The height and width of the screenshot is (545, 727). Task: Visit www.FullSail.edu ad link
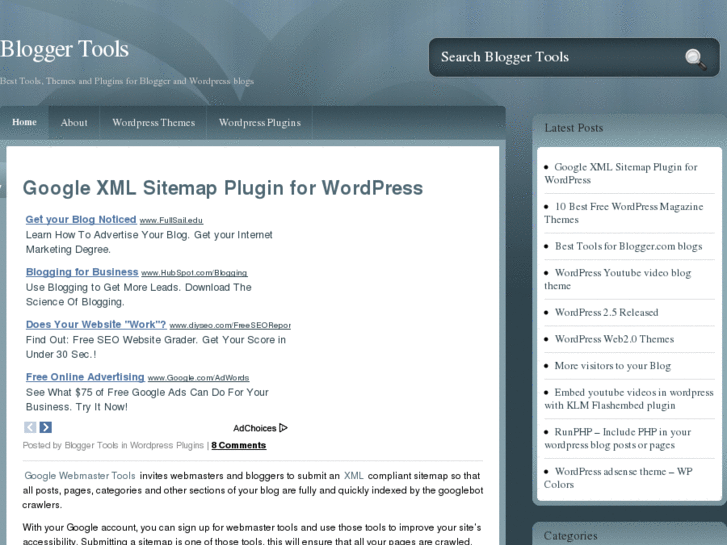(171, 221)
